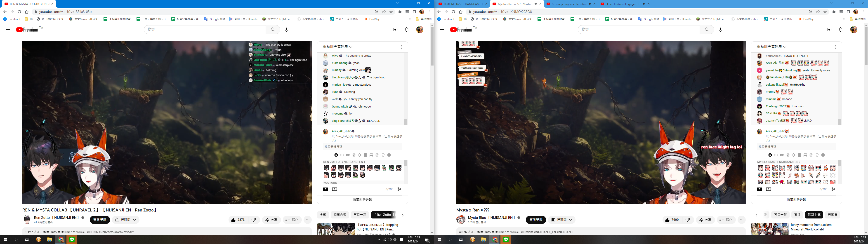
Task: Open the guide menu in Mysta Rias window
Action: pyautogui.click(x=442, y=30)
